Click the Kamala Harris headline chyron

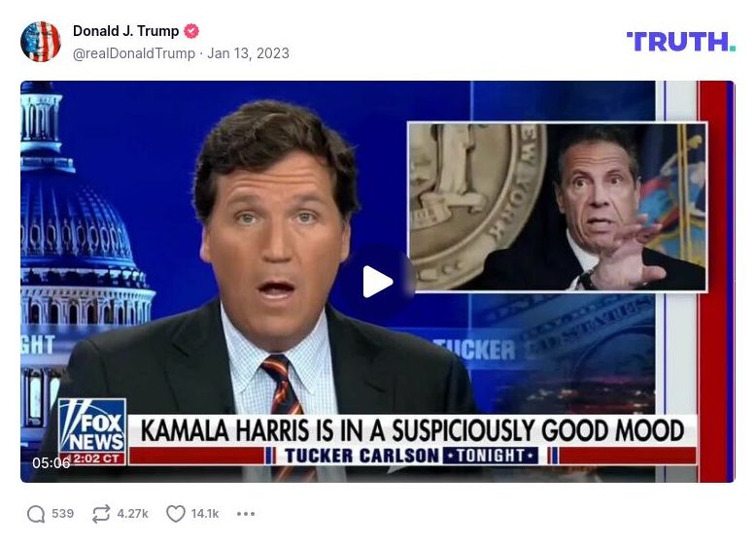click(x=412, y=430)
